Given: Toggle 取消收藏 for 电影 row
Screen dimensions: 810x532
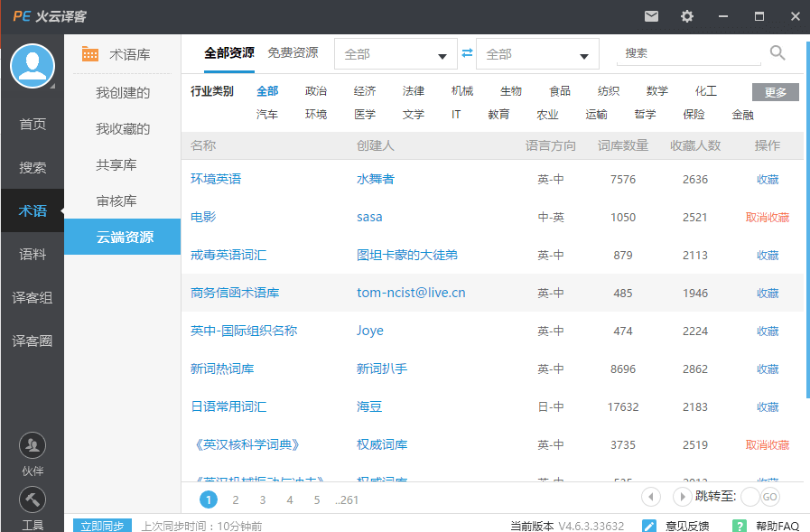Looking at the screenshot, I should click(x=767, y=218).
